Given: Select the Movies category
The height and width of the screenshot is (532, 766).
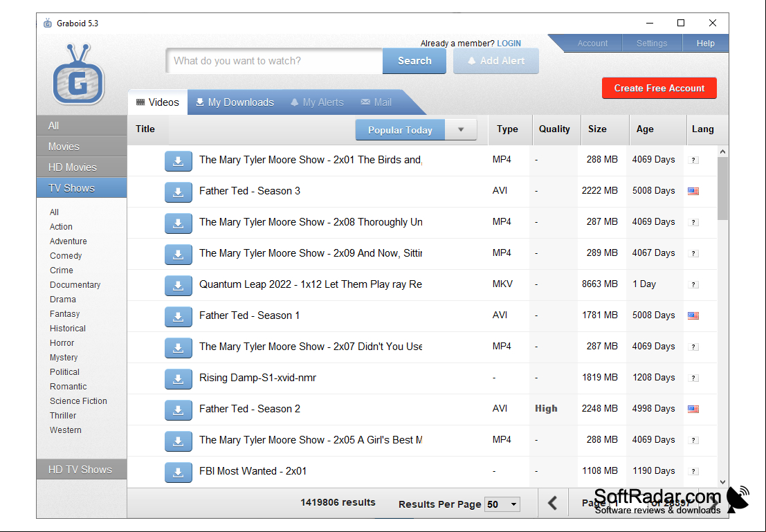Looking at the screenshot, I should point(82,147).
